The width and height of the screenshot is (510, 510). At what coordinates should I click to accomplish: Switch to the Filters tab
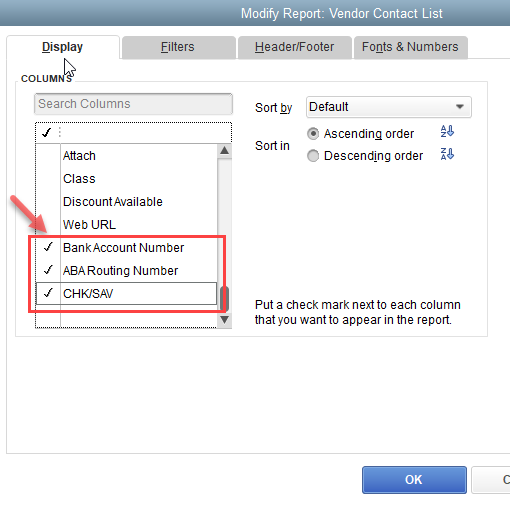(x=178, y=47)
